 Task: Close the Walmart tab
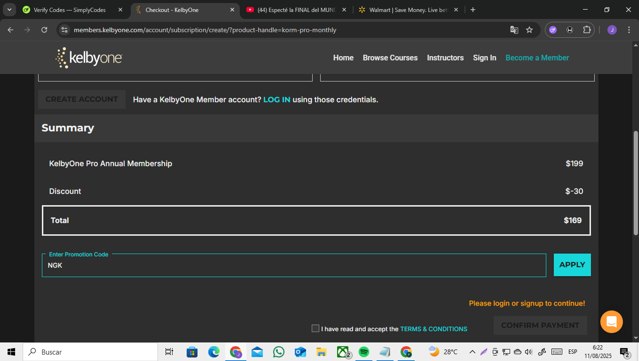click(x=456, y=10)
